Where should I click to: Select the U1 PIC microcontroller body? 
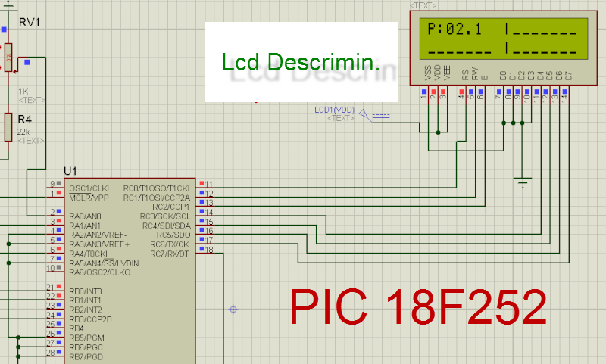tap(130, 271)
